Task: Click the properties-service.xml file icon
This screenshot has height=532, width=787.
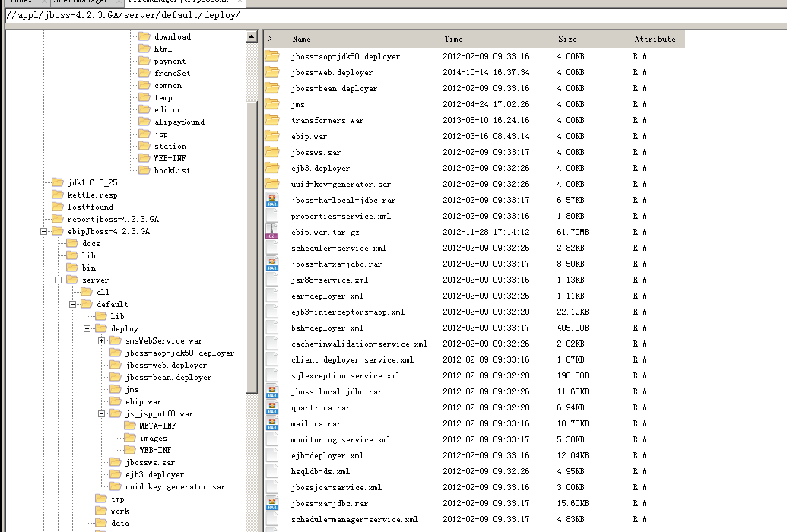Action: pyautogui.click(x=272, y=216)
